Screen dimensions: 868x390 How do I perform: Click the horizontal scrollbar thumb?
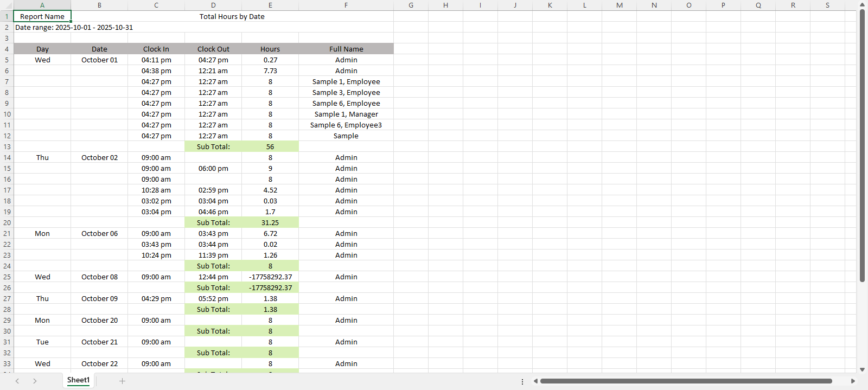[x=686, y=381]
